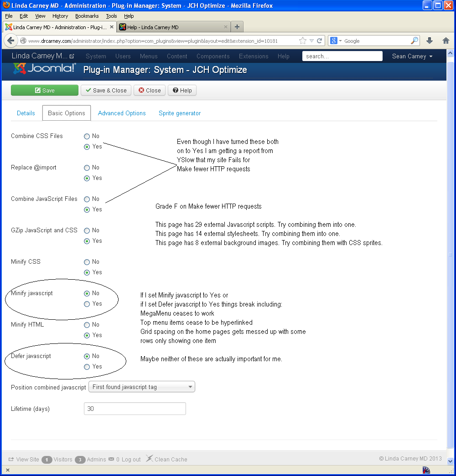The width and height of the screenshot is (456, 476).
Task: Click the Linda Carney M... site link
Action: click(40, 56)
